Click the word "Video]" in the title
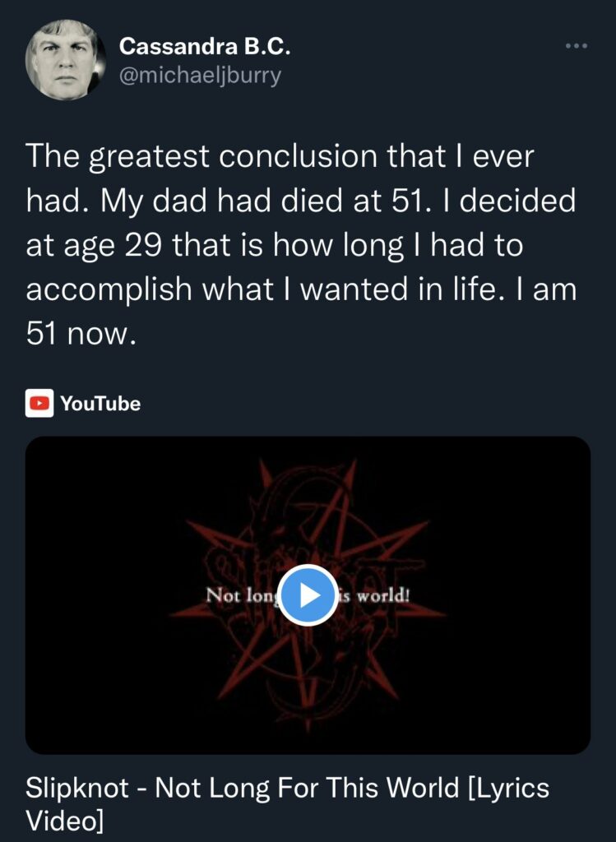The height and width of the screenshot is (842, 616). pyautogui.click(x=64, y=820)
